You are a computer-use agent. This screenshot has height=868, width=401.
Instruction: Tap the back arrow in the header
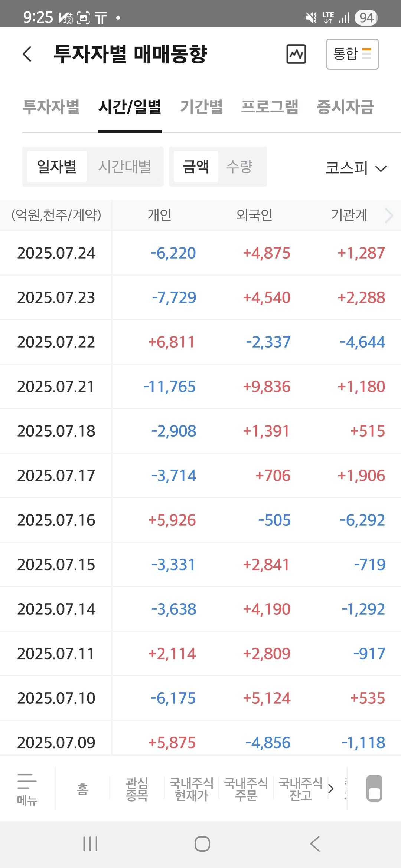27,54
